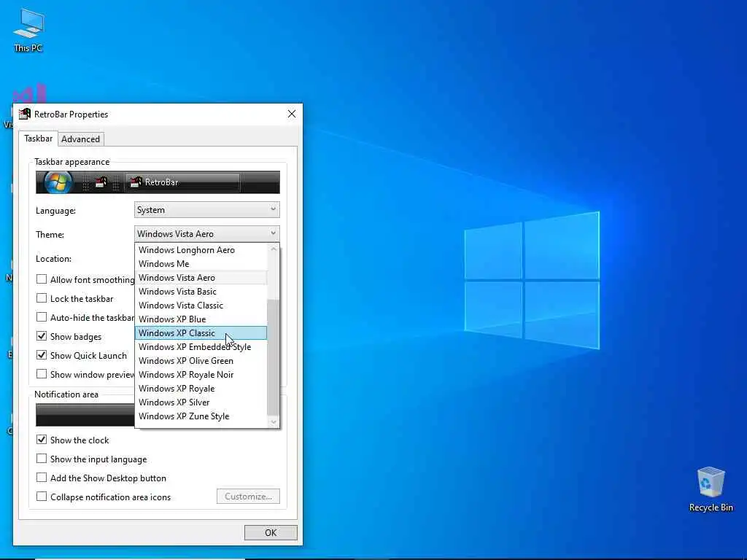747x560 pixels.
Task: Enable Lock the taskbar checkbox
Action: (42, 298)
